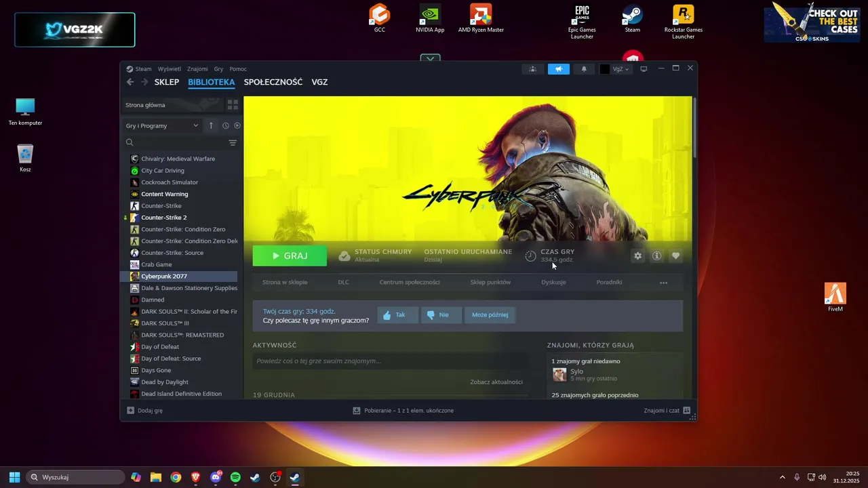Switch to the SKLEP tab

click(x=167, y=82)
